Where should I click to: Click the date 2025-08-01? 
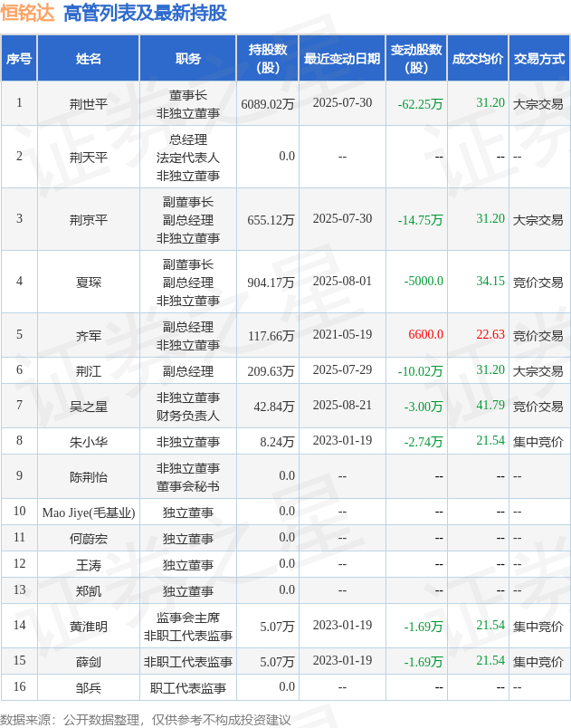[342, 281]
